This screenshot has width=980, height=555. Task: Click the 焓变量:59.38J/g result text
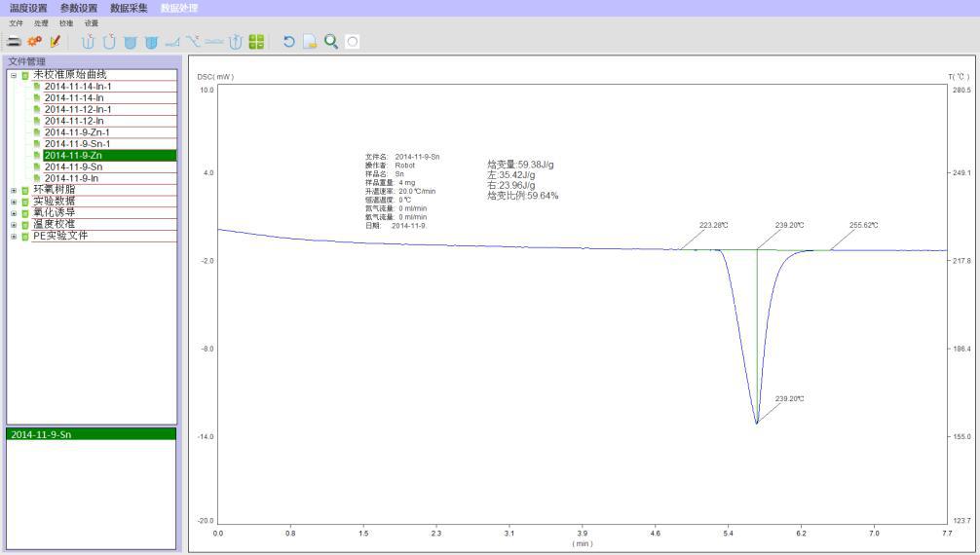pyautogui.click(x=520, y=165)
